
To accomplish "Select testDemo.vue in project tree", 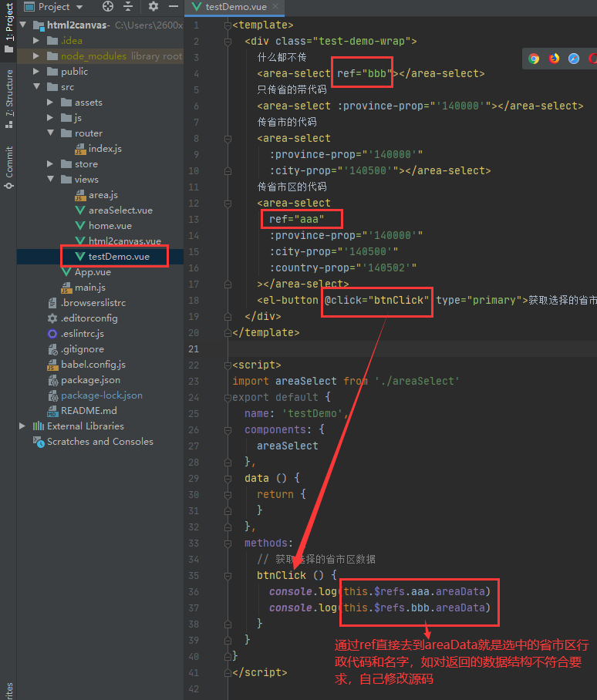I will 119,257.
